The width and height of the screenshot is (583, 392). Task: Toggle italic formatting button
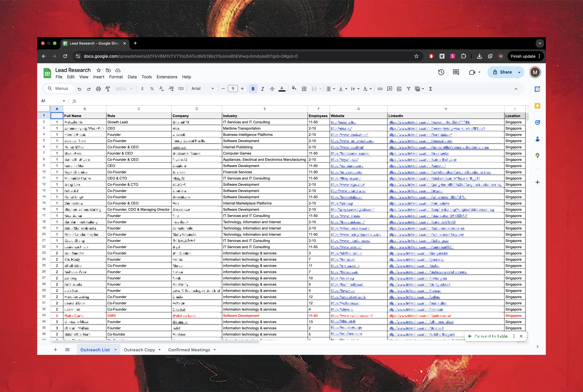(262, 89)
